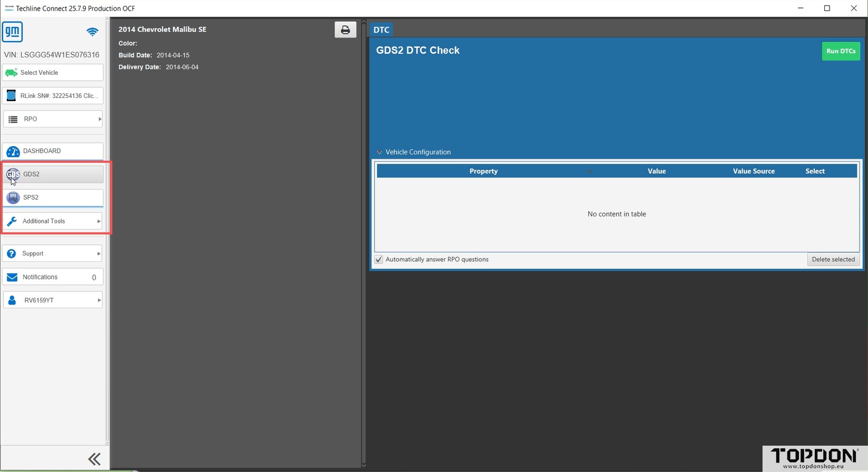Click the Wi-Fi connection status icon

pos(92,32)
